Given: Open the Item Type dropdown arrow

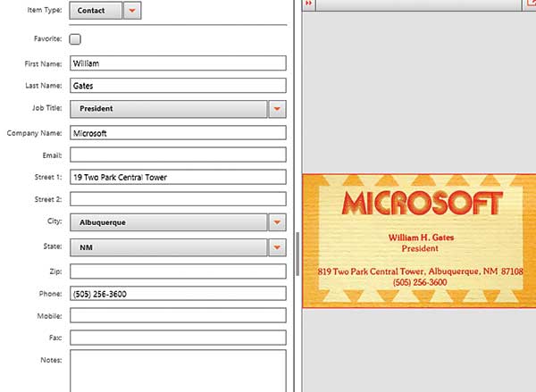Looking at the screenshot, I should [132, 11].
